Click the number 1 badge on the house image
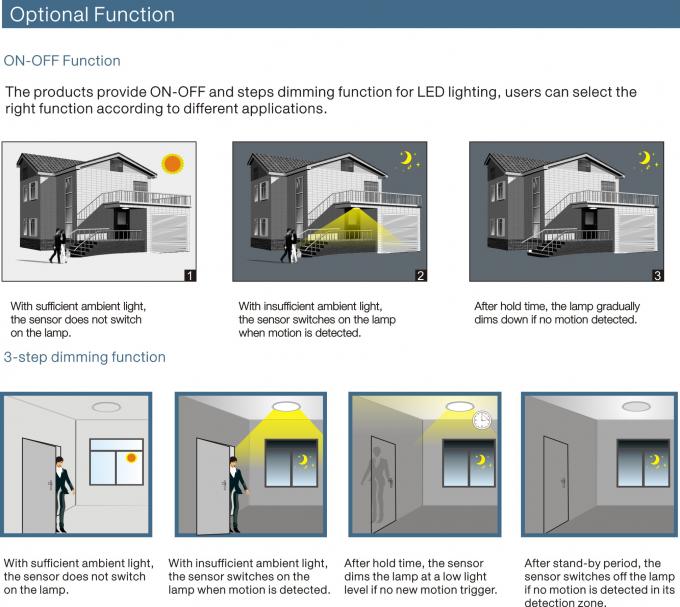The height and width of the screenshot is (607, 680). 190,275
